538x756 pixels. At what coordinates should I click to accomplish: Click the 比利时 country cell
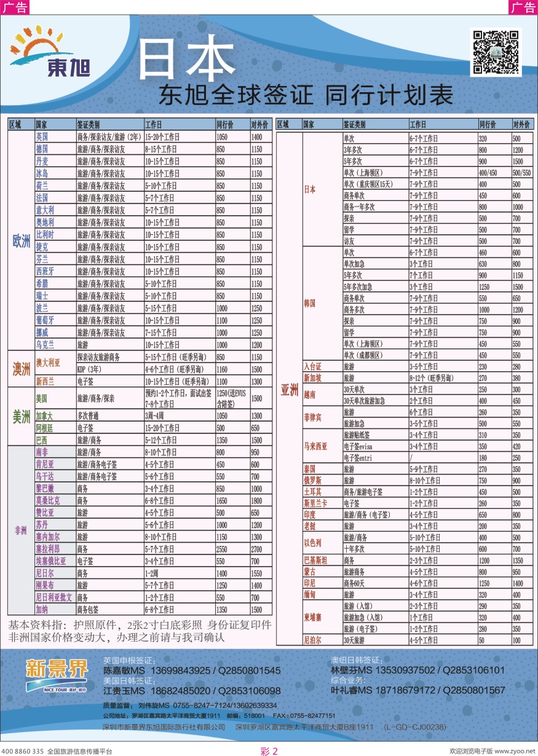tap(55, 235)
